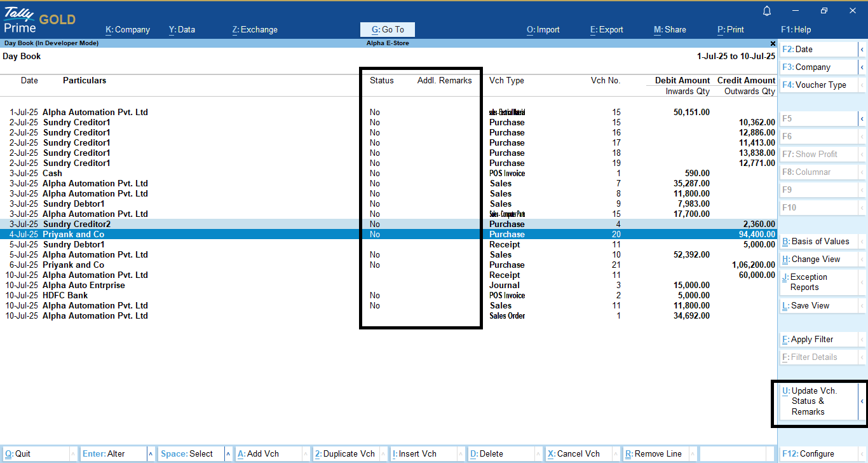Open Export options
The width and height of the screenshot is (868, 463).
606,29
